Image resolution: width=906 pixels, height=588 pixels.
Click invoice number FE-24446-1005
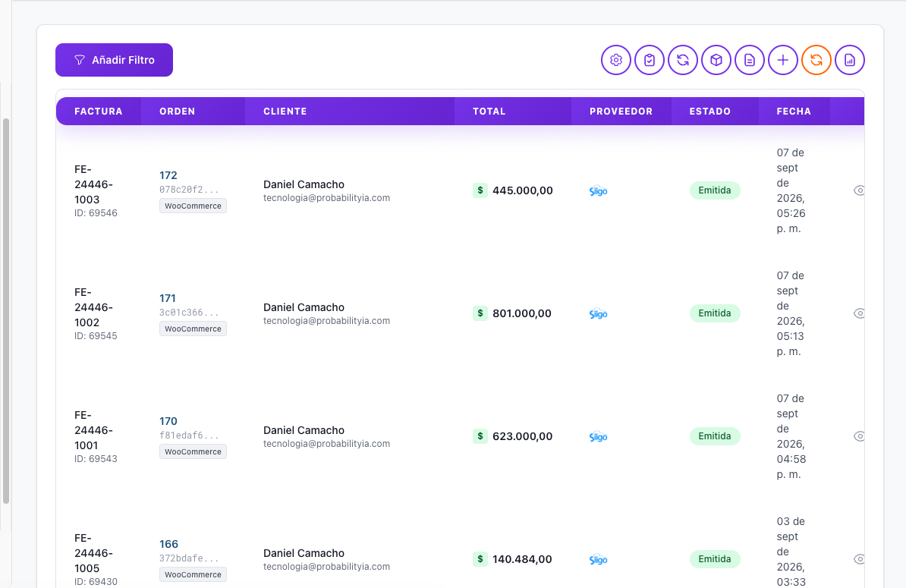point(93,553)
